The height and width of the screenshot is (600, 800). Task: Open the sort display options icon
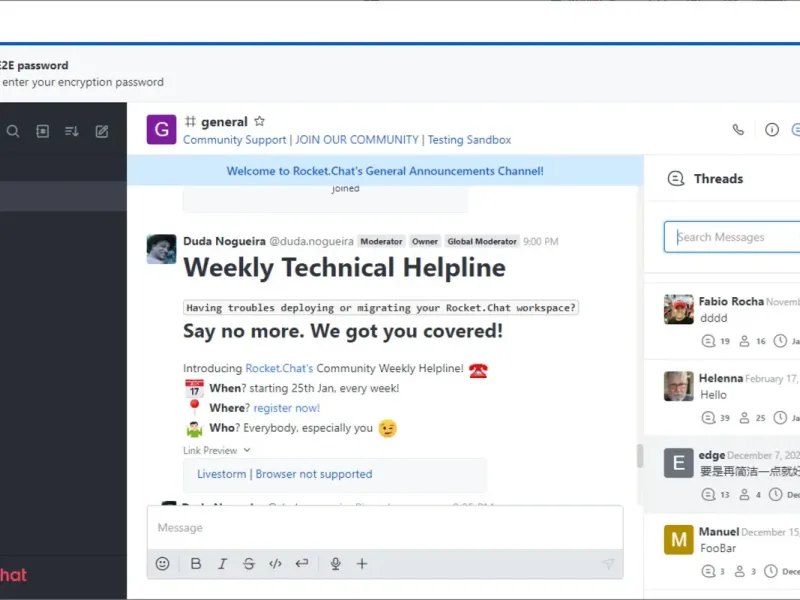point(71,131)
